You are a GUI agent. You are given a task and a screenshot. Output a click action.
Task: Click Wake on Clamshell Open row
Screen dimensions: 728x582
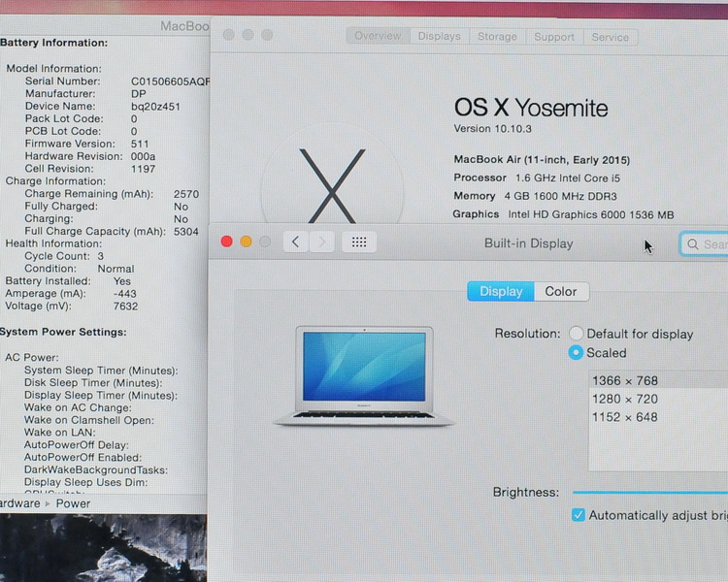pyautogui.click(x=89, y=420)
